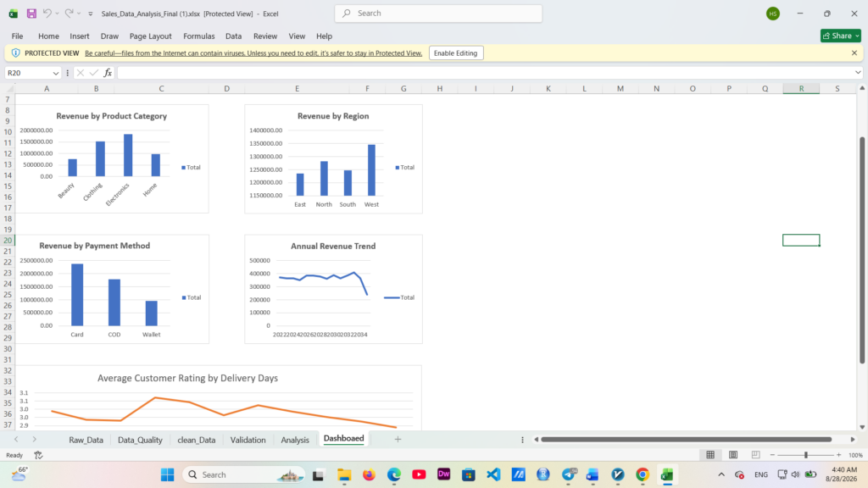Image resolution: width=868 pixels, height=488 pixels.
Task: Select the Revenue by Payment Method chart title
Action: 95,246
